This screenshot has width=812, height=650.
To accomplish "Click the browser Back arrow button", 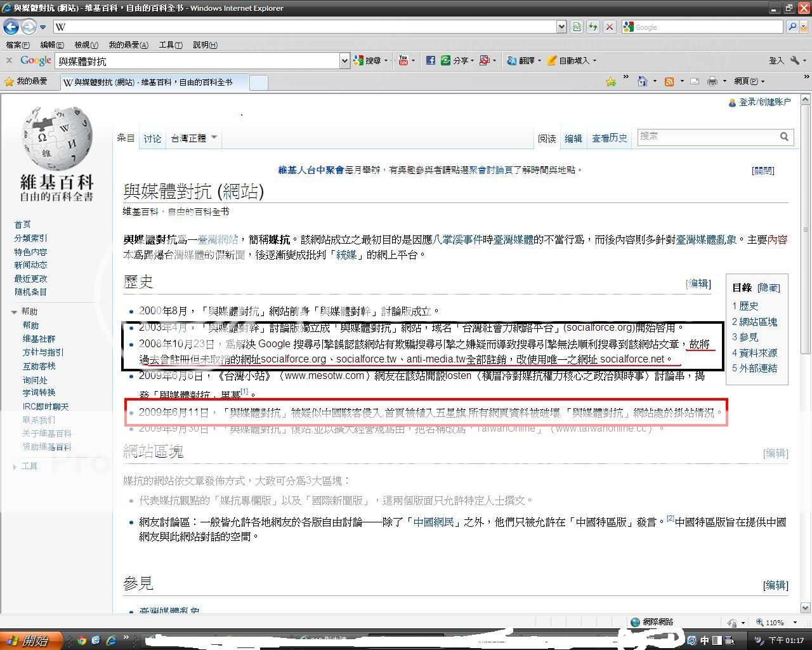I will [11, 27].
